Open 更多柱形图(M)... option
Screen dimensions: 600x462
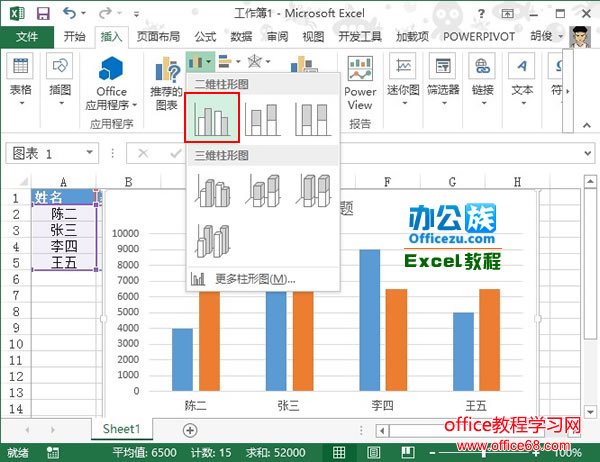[x=262, y=279]
